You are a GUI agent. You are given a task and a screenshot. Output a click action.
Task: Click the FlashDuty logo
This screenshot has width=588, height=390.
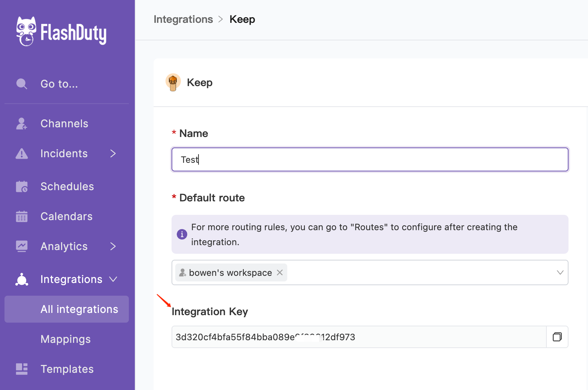coord(61,31)
